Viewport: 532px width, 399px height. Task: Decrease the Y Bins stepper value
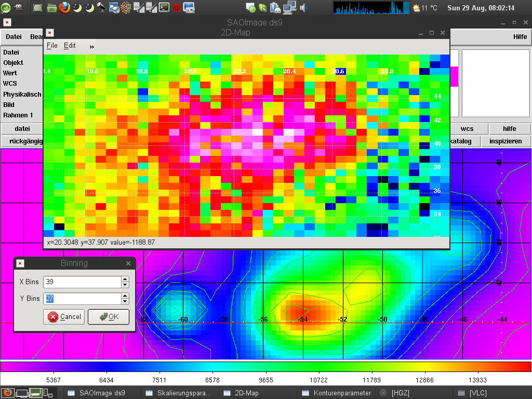pyautogui.click(x=125, y=302)
